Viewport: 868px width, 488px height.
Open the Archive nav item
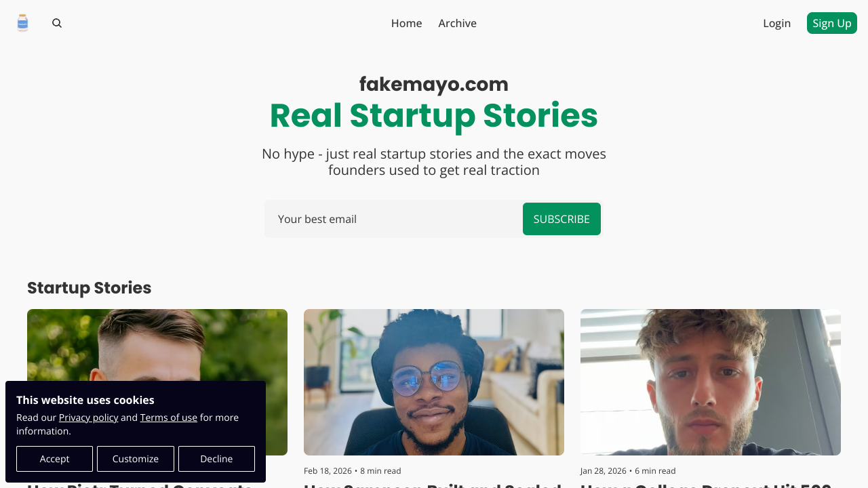457,23
